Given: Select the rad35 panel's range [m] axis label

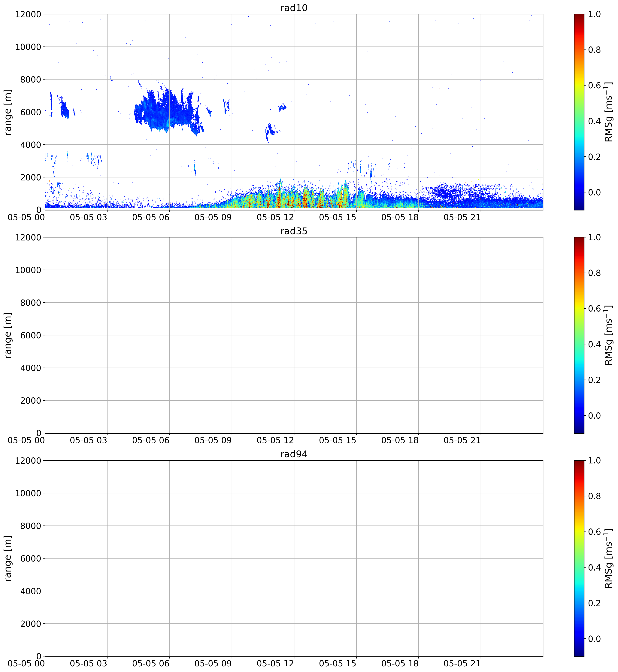Looking at the screenshot, I should [8, 335].
